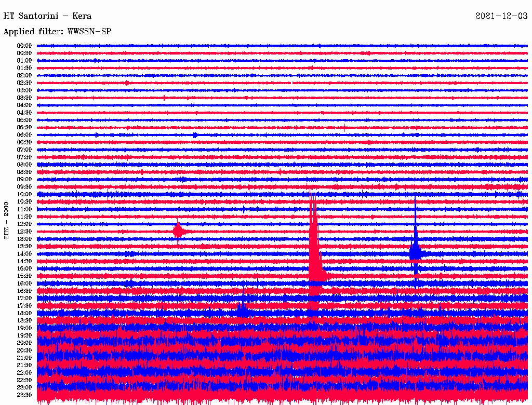This screenshot has width=532, height=405.
Task: Select the 13:30 time label
Action: pos(24,247)
